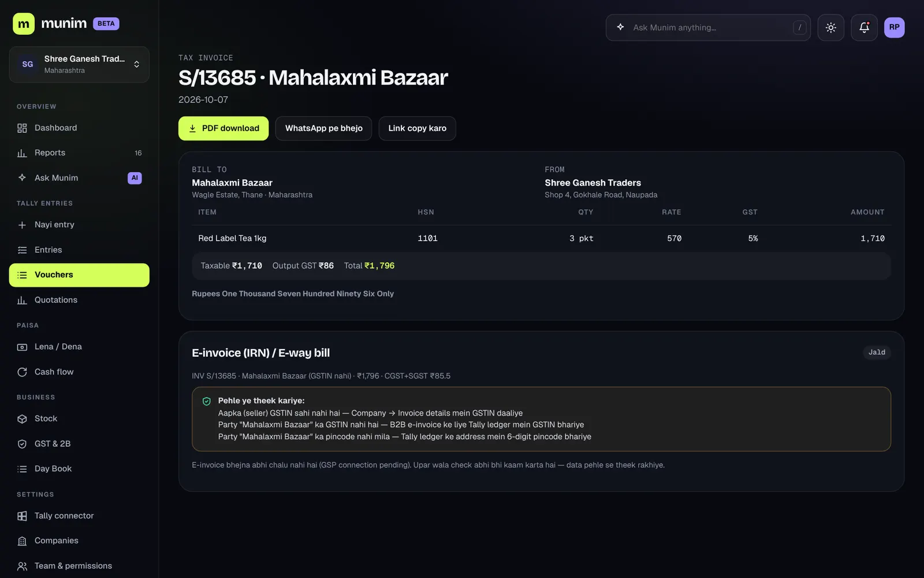Click Link copy karo button
Screen dimensions: 924x578
click(x=418, y=128)
